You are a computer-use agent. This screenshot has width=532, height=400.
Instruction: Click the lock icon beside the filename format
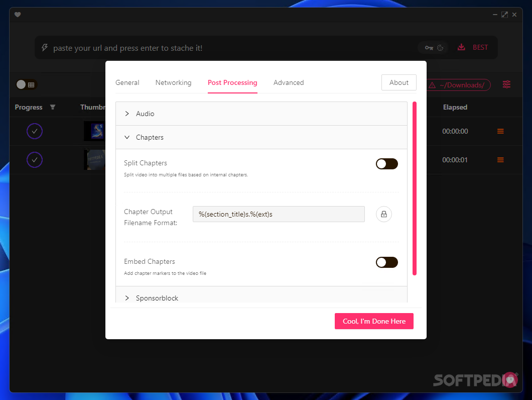tap(384, 214)
